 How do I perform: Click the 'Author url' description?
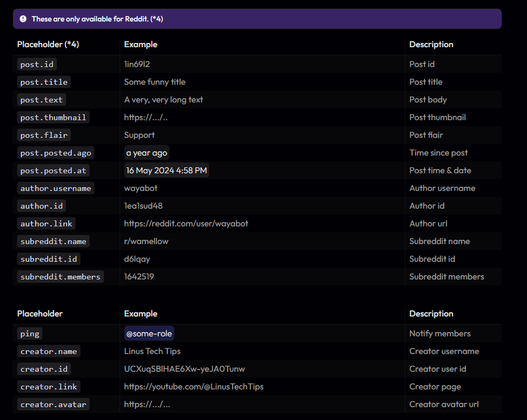click(x=428, y=224)
